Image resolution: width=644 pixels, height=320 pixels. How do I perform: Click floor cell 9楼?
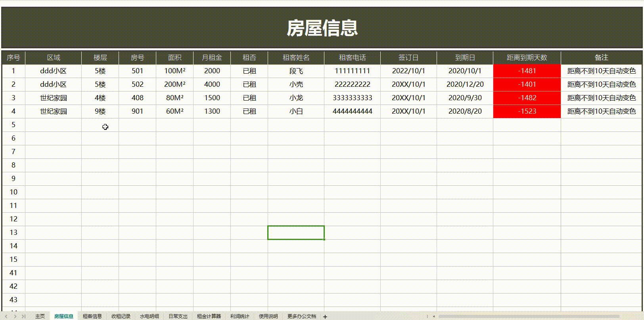(x=100, y=112)
